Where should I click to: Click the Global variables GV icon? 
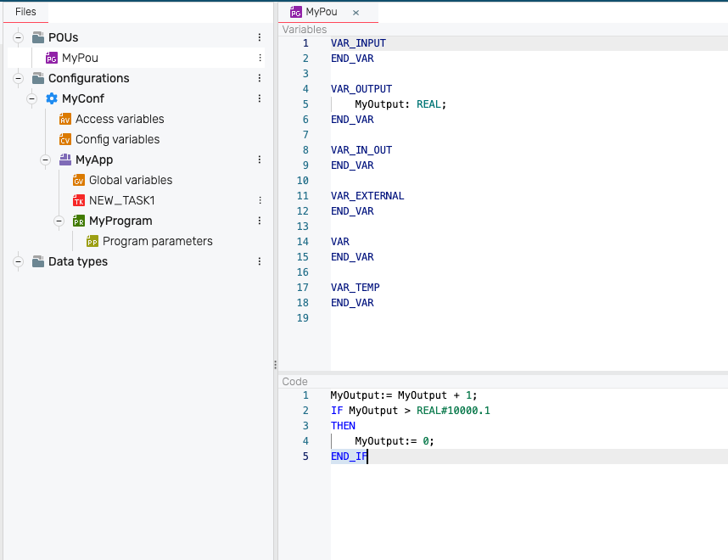(x=79, y=181)
